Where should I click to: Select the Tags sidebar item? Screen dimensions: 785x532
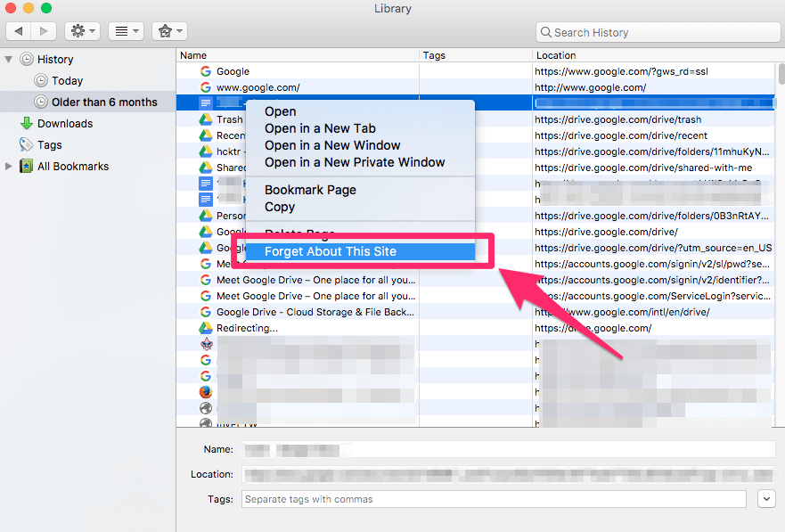pyautogui.click(x=50, y=145)
